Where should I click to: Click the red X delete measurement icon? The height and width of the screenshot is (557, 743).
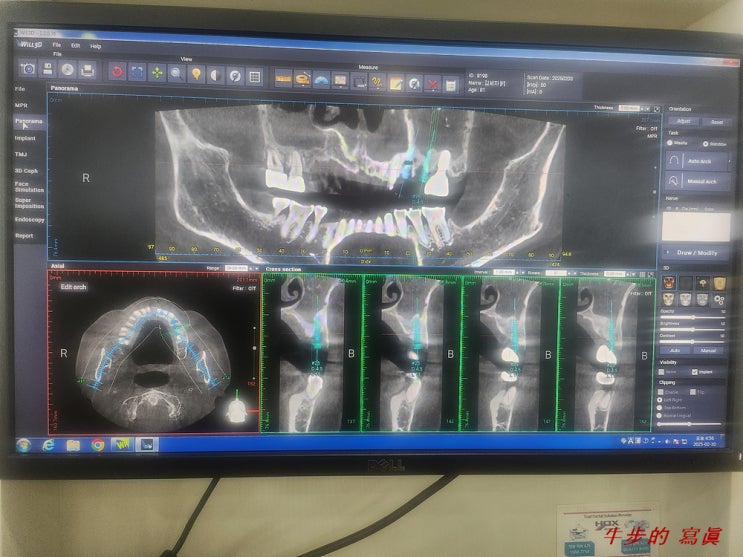coord(432,85)
